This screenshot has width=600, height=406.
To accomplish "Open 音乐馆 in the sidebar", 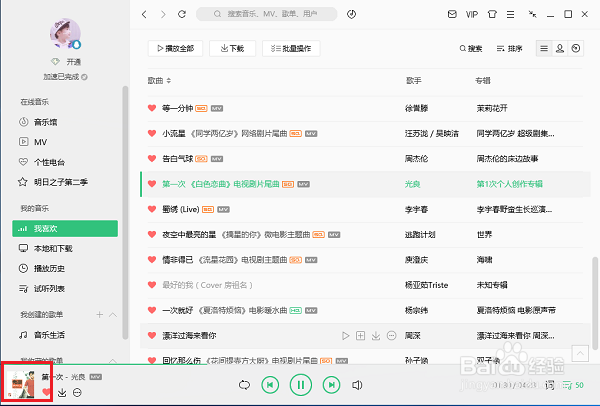I will 45,122.
